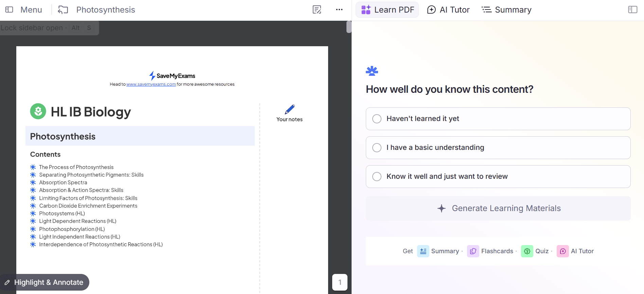Click the folder move icon beside Photosynthesis
The image size is (644, 294).
point(63,10)
